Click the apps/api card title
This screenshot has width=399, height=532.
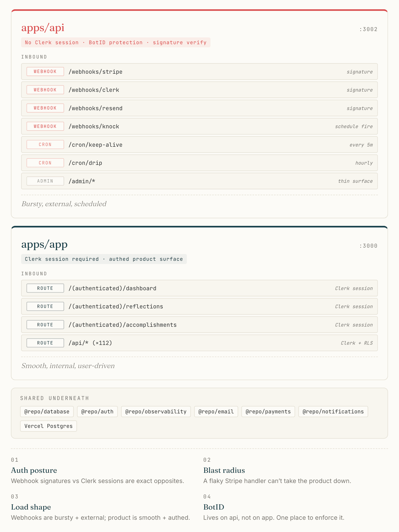point(43,28)
